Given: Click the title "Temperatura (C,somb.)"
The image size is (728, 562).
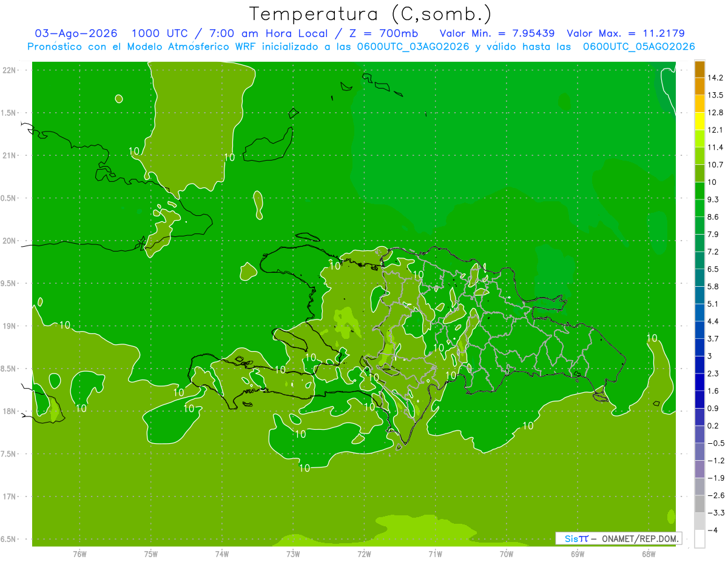Looking at the screenshot, I should coord(371,14).
